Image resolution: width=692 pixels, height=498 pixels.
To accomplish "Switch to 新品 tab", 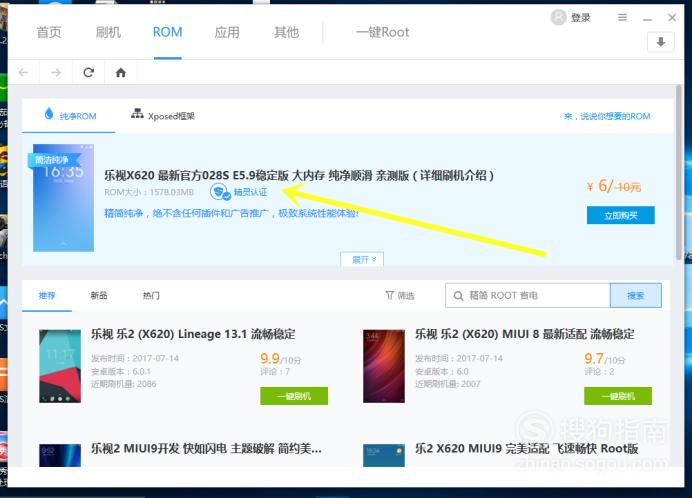I will tap(99, 295).
